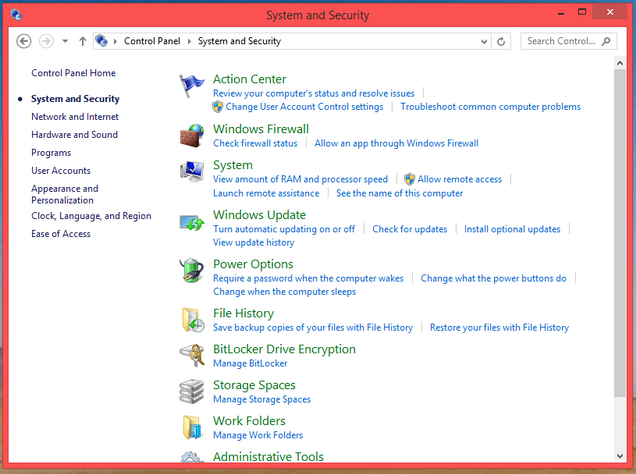Click View update history
Viewport: 636px width, 474px height.
[x=254, y=242]
